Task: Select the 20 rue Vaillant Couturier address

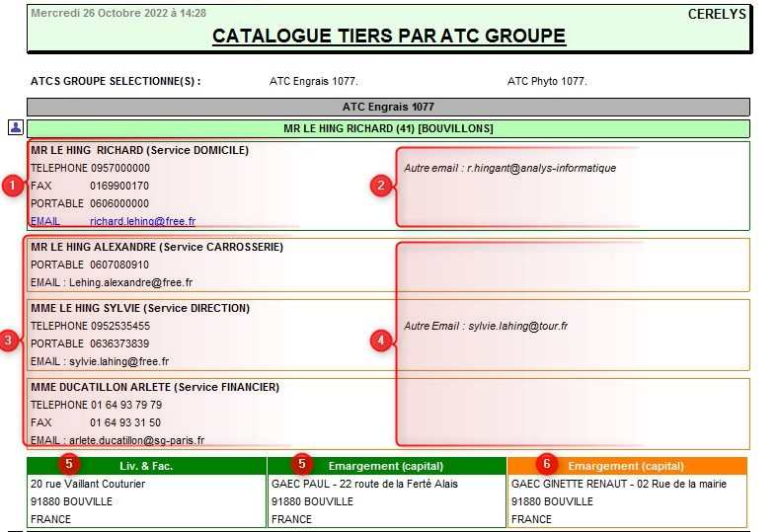Action: coord(88,484)
